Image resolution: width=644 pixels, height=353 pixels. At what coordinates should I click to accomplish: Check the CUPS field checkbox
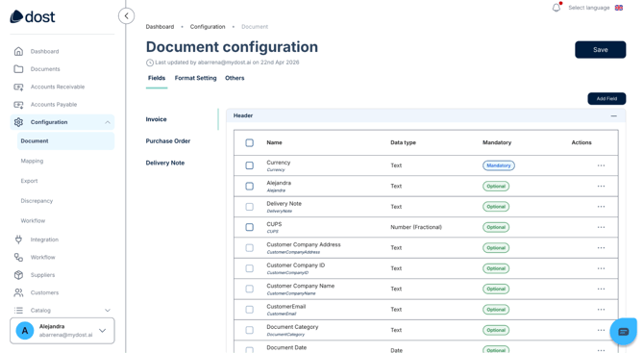[249, 227]
